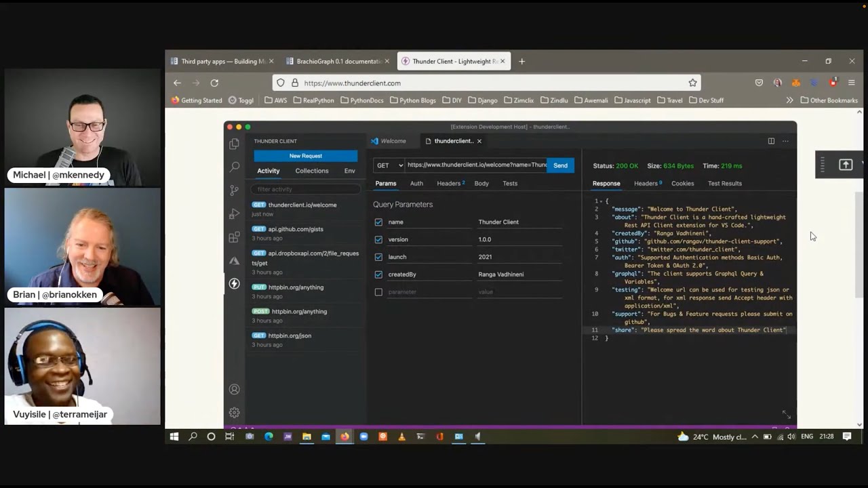Click the request URL input field
Image resolution: width=868 pixels, height=488 pixels.
476,165
